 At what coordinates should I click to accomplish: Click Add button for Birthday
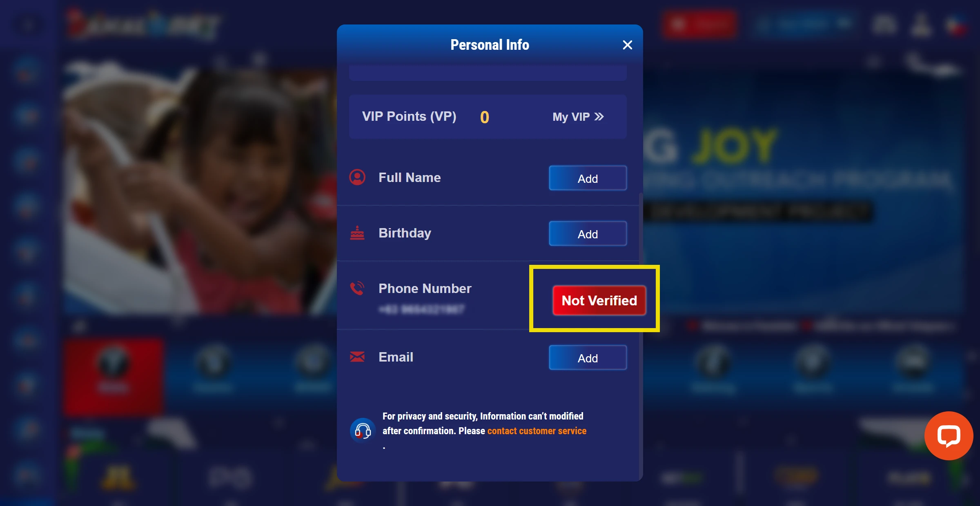click(588, 233)
